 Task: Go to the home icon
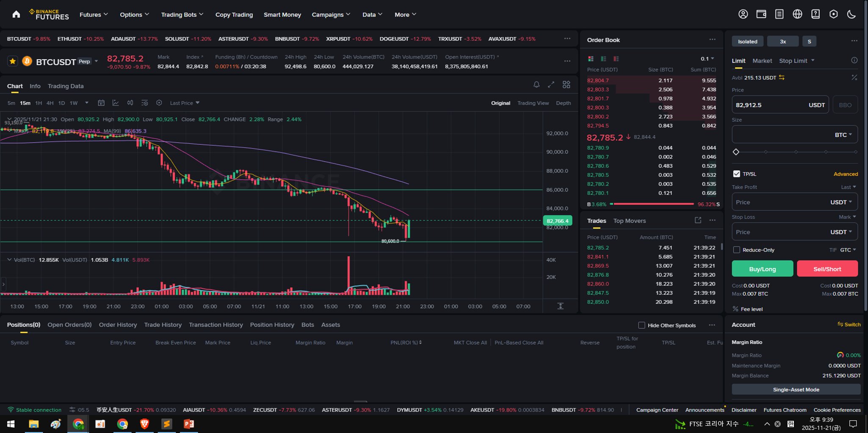pyautogui.click(x=16, y=14)
